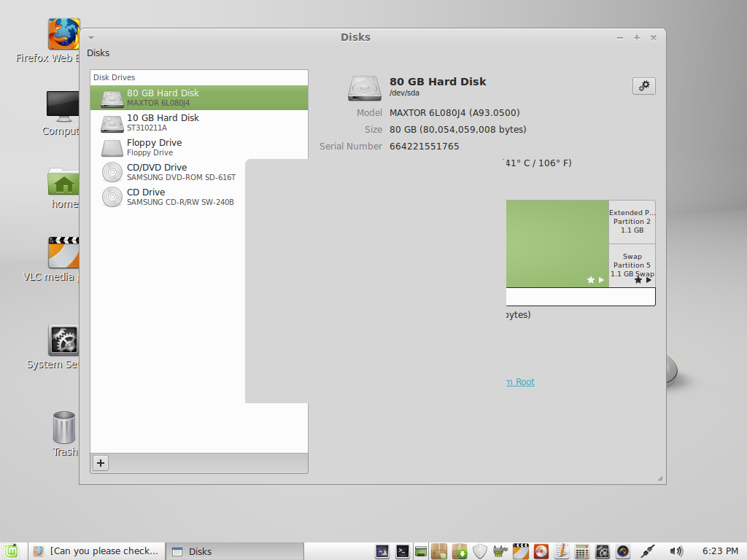Image resolution: width=747 pixels, height=560 pixels.
Task: Switch to Disks taskbar window button
Action: (235, 551)
